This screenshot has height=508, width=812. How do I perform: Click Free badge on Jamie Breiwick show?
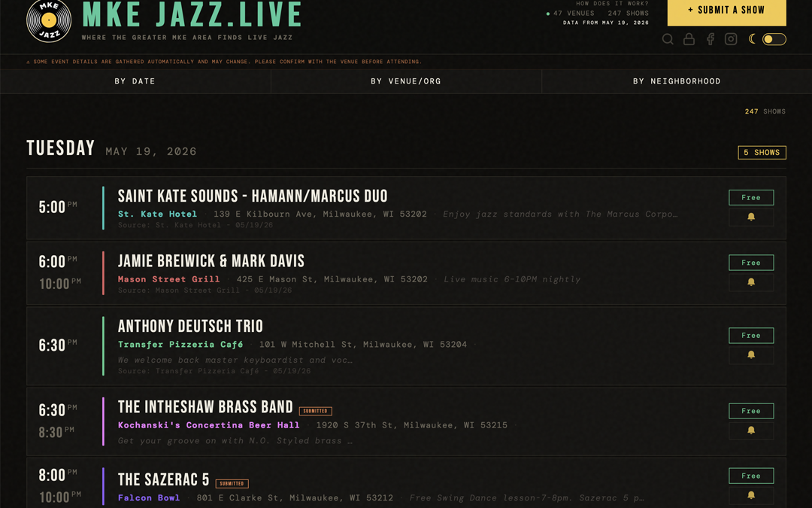(x=751, y=263)
